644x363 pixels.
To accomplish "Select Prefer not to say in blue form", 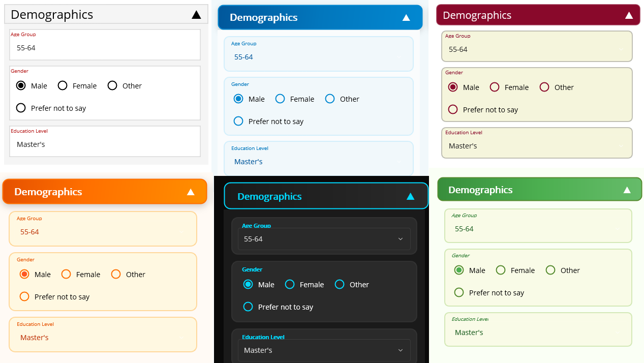I will [x=238, y=121].
